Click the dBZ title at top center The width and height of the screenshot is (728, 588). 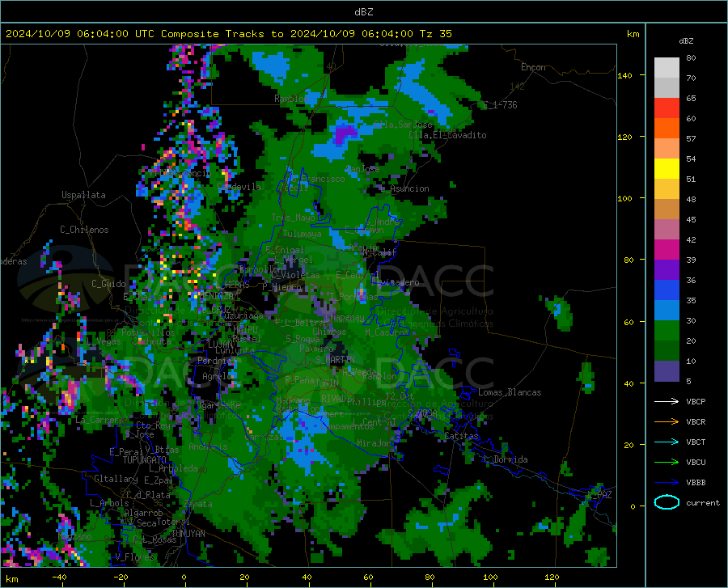coord(363,12)
